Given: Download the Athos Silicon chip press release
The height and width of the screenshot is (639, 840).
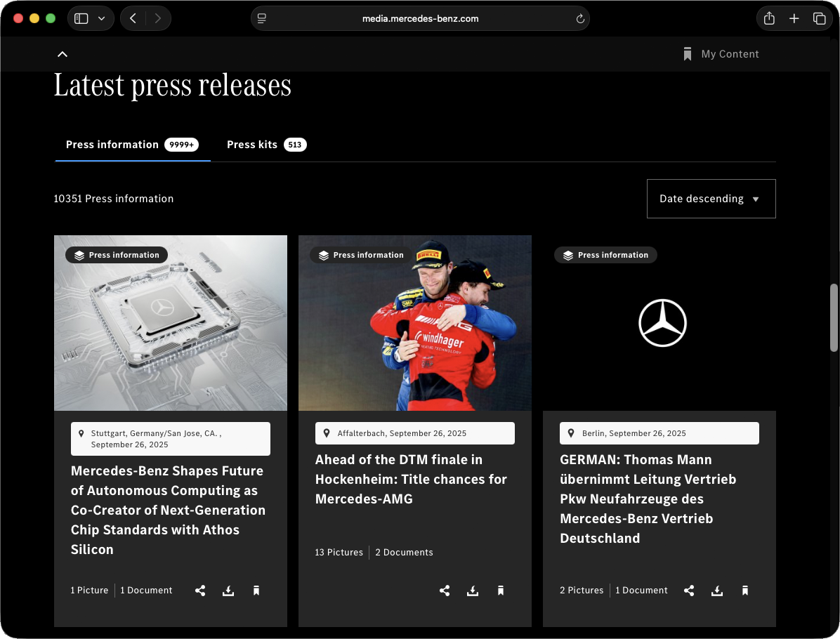Looking at the screenshot, I should pos(228,591).
